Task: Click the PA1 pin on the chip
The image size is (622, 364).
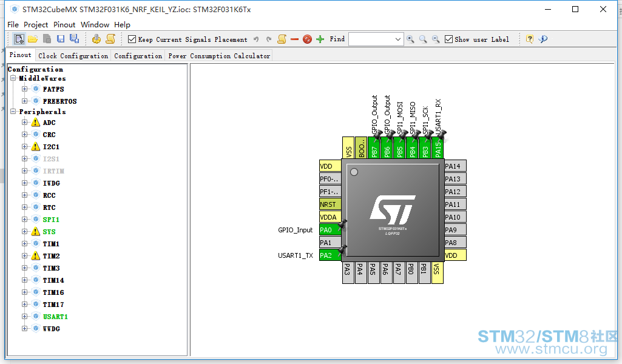Action: coord(330,242)
